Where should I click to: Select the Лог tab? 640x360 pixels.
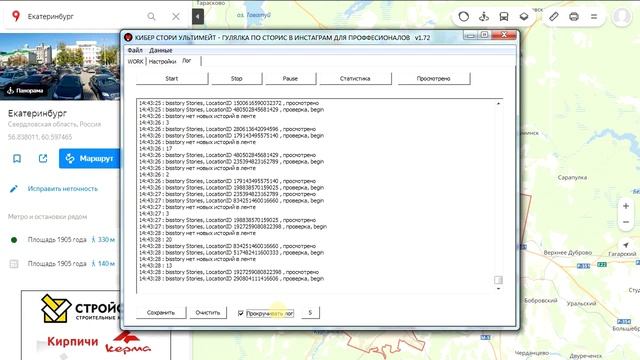187,60
